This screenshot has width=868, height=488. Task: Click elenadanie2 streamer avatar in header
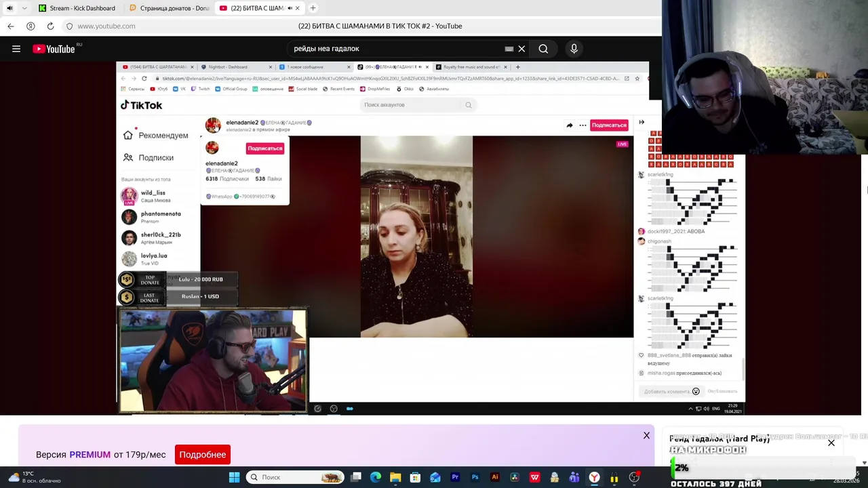tap(213, 125)
